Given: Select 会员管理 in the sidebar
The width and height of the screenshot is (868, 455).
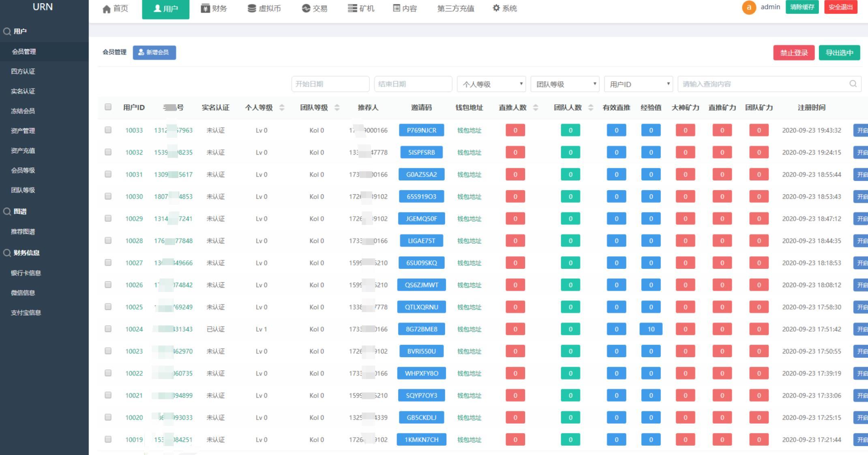Looking at the screenshot, I should click(x=24, y=52).
